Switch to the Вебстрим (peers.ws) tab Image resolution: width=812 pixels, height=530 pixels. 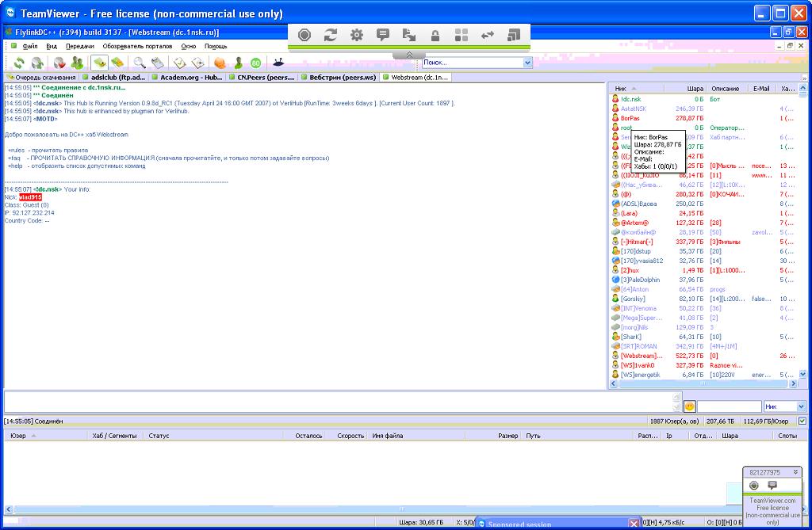pos(339,77)
